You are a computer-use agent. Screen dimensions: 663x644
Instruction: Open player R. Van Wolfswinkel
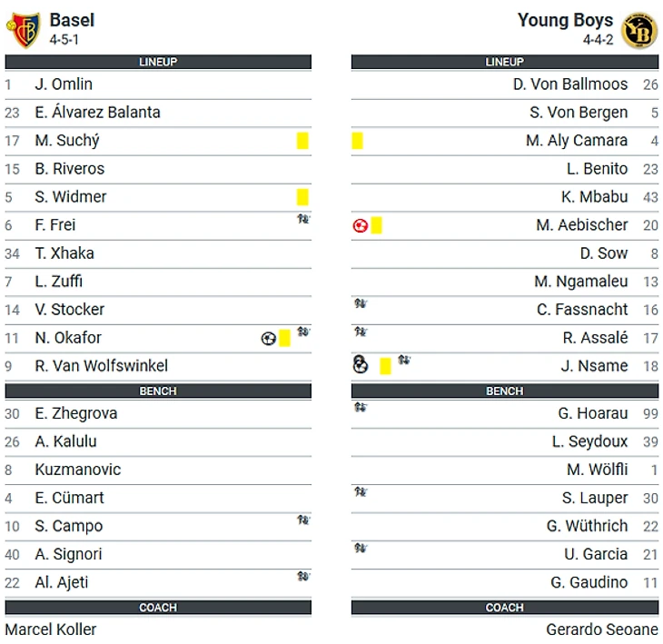[101, 366]
